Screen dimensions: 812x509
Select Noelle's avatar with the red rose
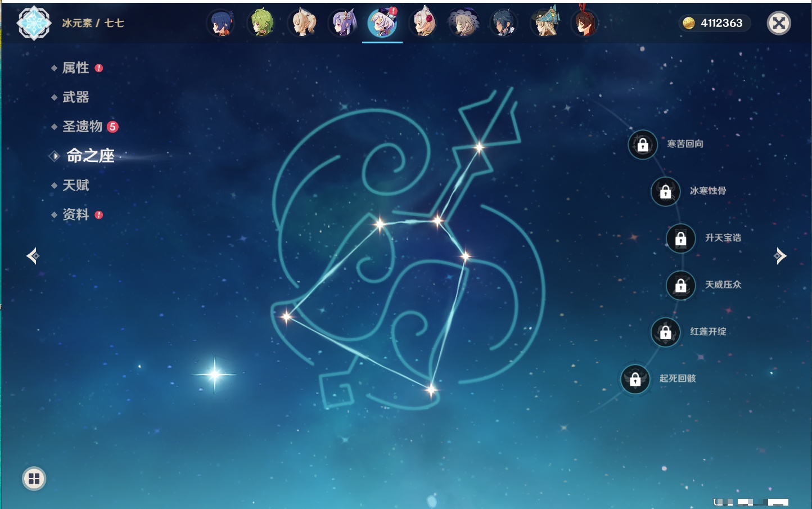tap(423, 23)
